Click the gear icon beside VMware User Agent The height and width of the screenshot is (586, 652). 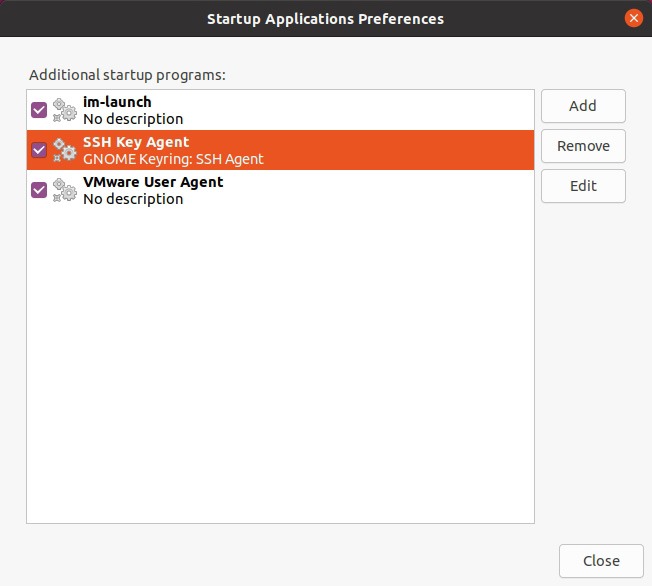pos(64,190)
